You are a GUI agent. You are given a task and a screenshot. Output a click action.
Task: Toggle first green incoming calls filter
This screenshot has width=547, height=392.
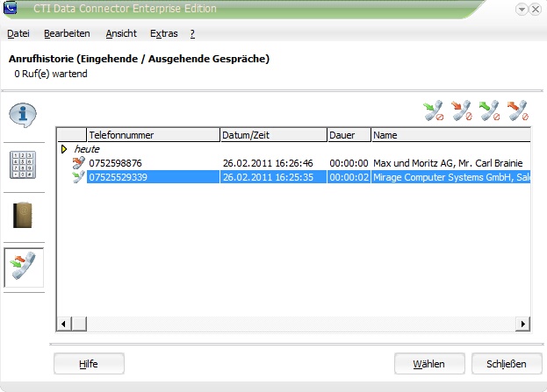[433, 110]
